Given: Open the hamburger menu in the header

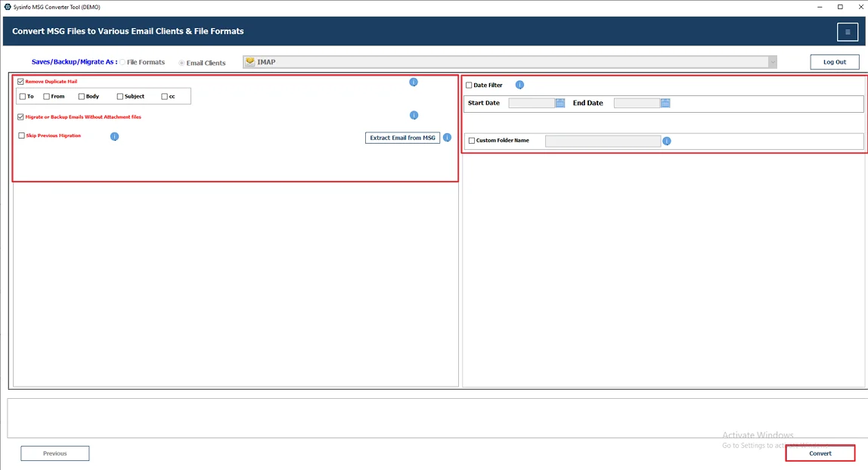Looking at the screenshot, I should 847,32.
